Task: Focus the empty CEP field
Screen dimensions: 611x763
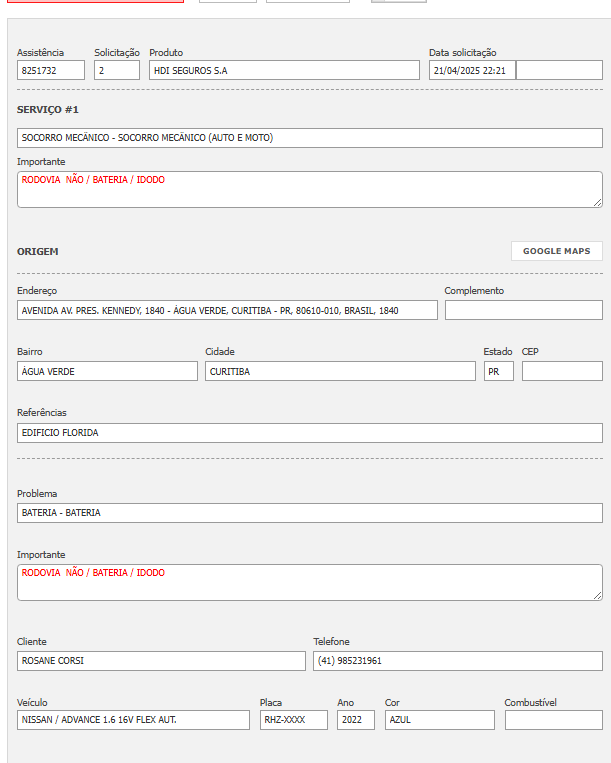Action: point(562,372)
